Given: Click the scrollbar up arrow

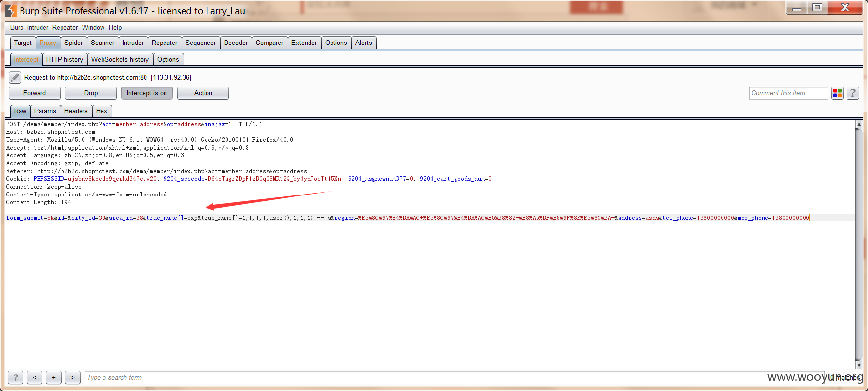Looking at the screenshot, I should coord(859,124).
